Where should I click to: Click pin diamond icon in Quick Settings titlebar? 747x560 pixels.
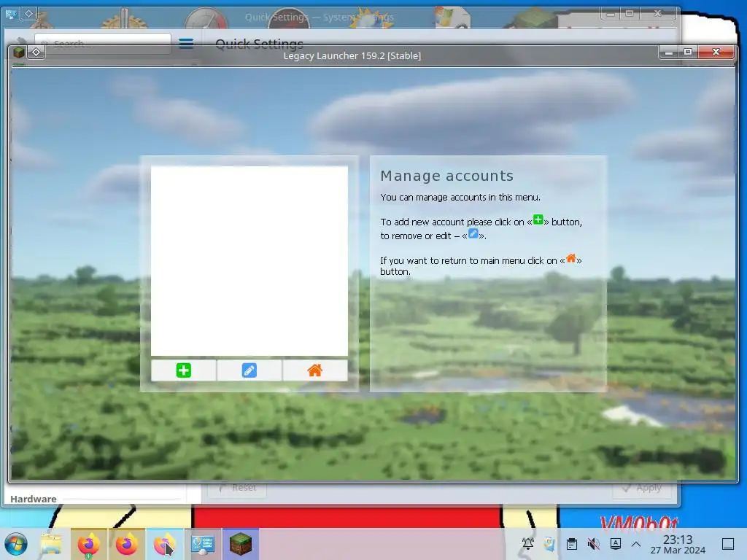click(28, 13)
